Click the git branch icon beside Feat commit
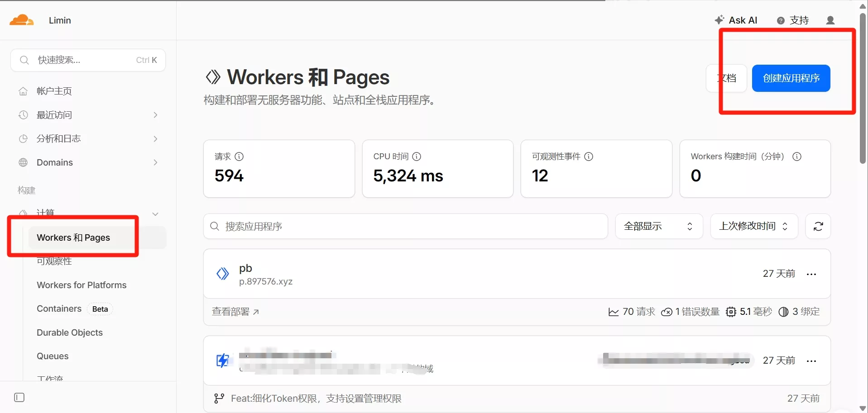868x413 pixels. pos(219,399)
